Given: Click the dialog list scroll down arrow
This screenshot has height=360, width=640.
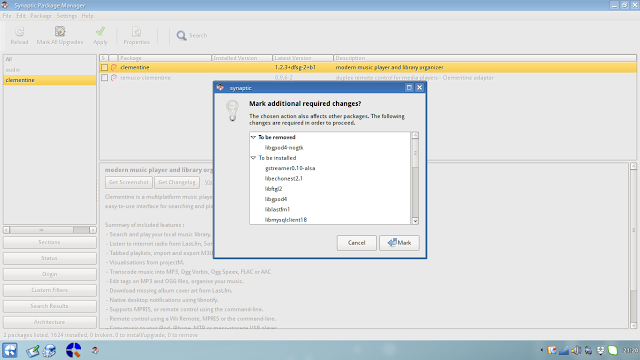Looking at the screenshot, I should point(415,221).
